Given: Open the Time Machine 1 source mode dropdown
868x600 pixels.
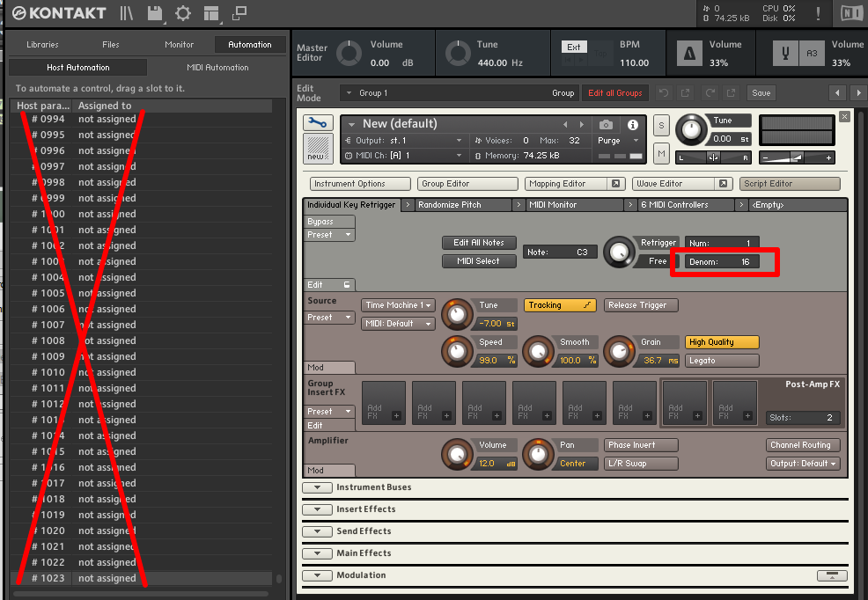Looking at the screenshot, I should point(399,305).
